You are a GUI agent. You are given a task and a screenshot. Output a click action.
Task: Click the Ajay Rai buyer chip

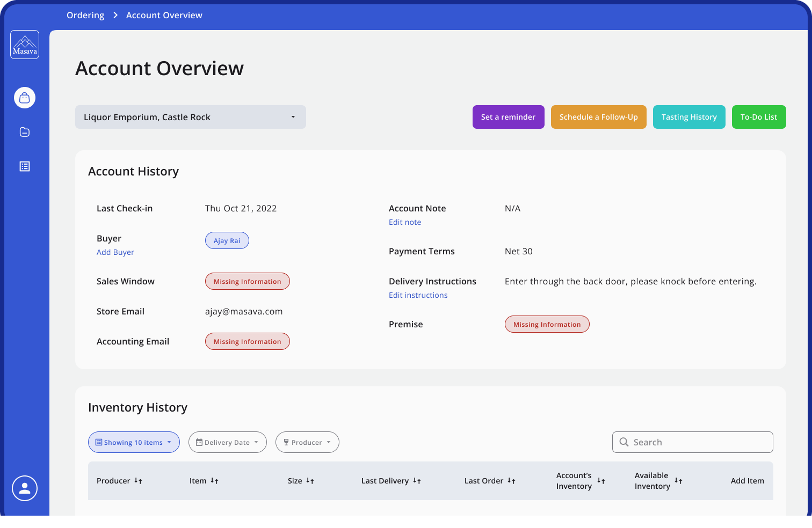227,240
